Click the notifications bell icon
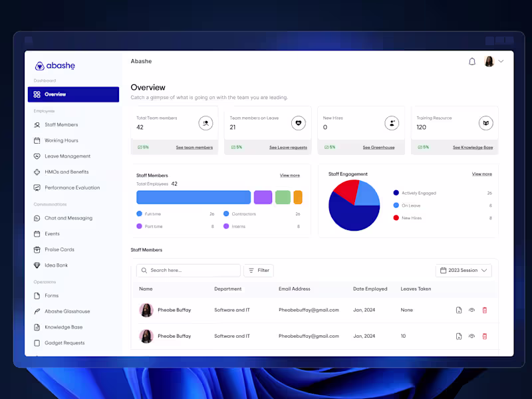The height and width of the screenshot is (399, 532). click(x=472, y=61)
